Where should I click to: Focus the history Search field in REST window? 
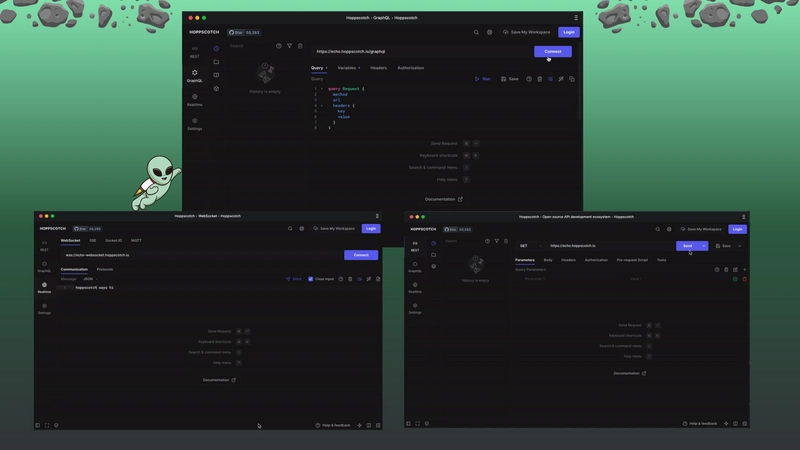click(463, 241)
